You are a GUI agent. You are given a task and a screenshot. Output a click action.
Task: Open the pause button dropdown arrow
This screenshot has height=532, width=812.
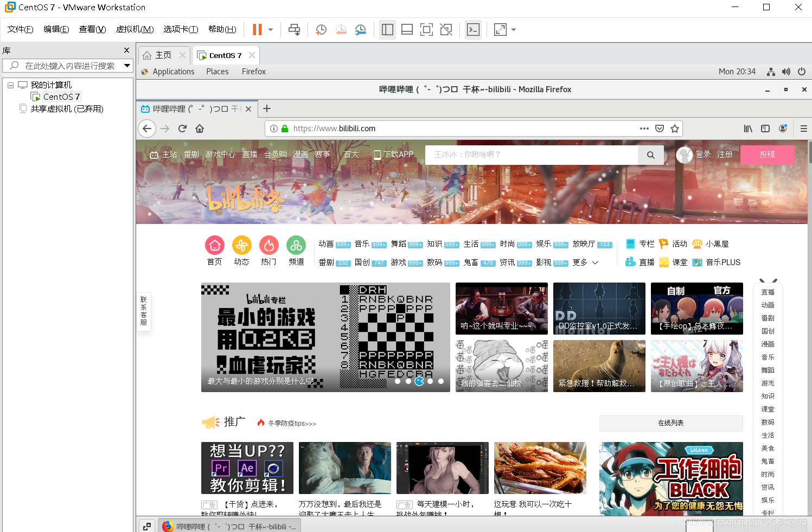[x=270, y=30]
